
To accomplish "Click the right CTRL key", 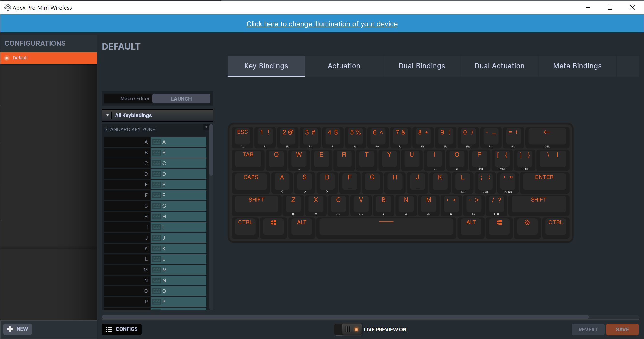I will [x=556, y=228].
